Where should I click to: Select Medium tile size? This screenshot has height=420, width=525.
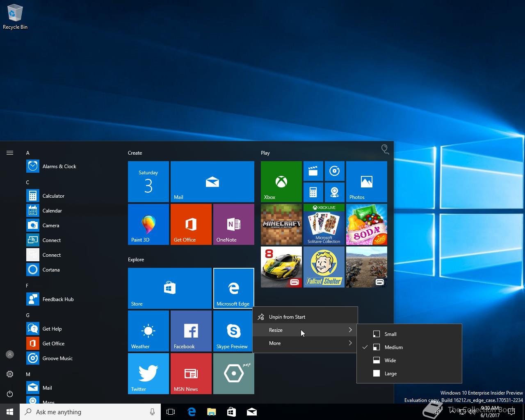[x=409, y=347]
